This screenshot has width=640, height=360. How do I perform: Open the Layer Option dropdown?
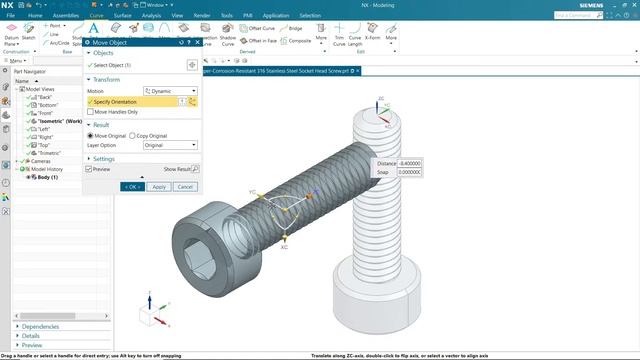(x=170, y=145)
